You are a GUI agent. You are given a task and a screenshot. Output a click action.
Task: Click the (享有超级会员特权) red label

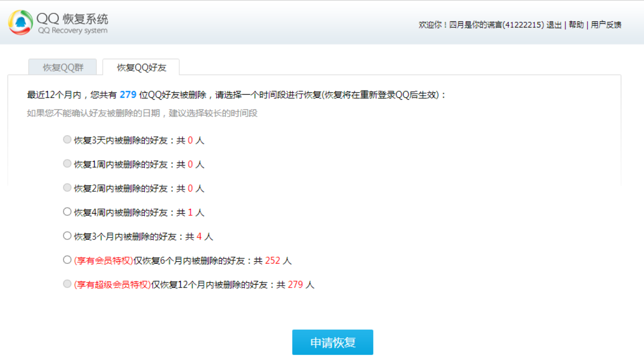tap(112, 285)
